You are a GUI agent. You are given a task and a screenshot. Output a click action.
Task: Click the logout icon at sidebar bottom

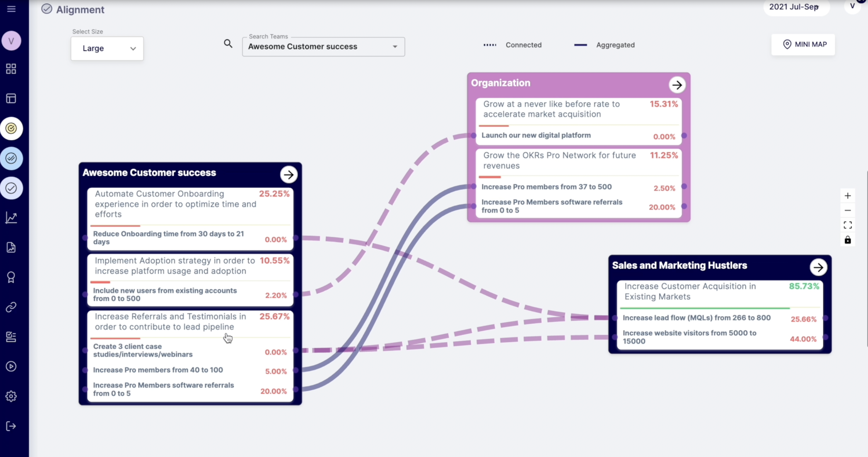point(11,426)
